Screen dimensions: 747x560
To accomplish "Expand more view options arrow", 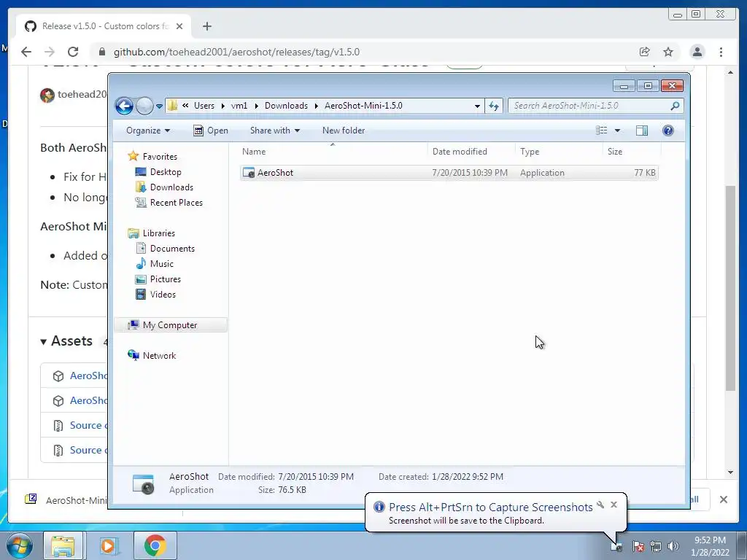I will coord(617,131).
